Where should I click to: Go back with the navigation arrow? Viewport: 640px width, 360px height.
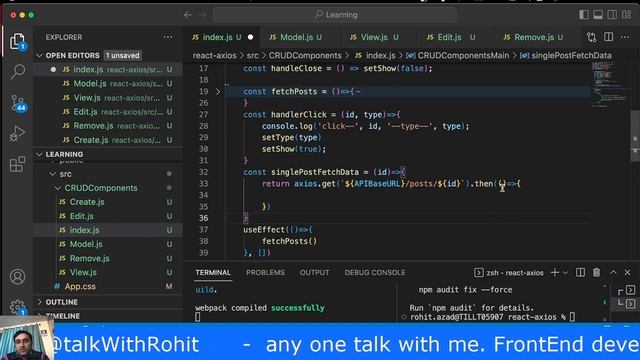(188, 15)
